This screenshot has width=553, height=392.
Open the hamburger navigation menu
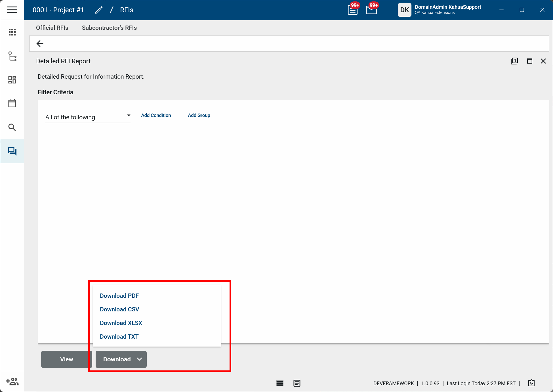(x=12, y=10)
